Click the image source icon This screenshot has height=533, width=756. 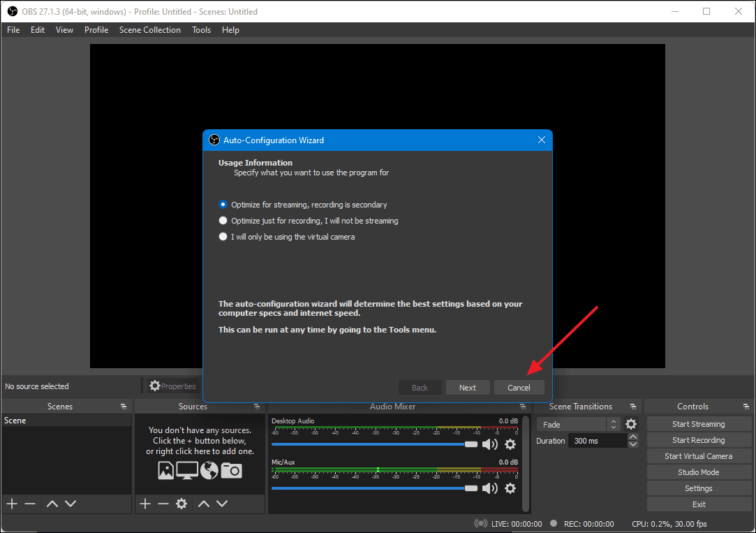[166, 470]
